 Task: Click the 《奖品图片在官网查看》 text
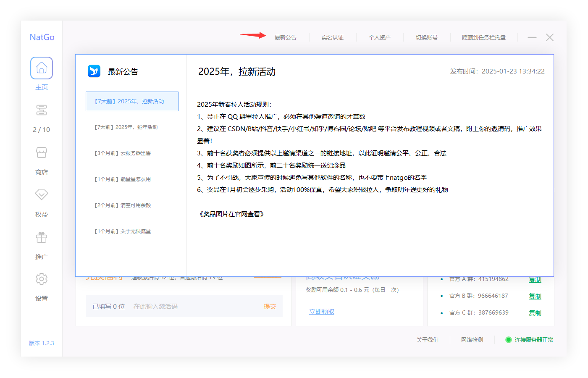coord(231,214)
